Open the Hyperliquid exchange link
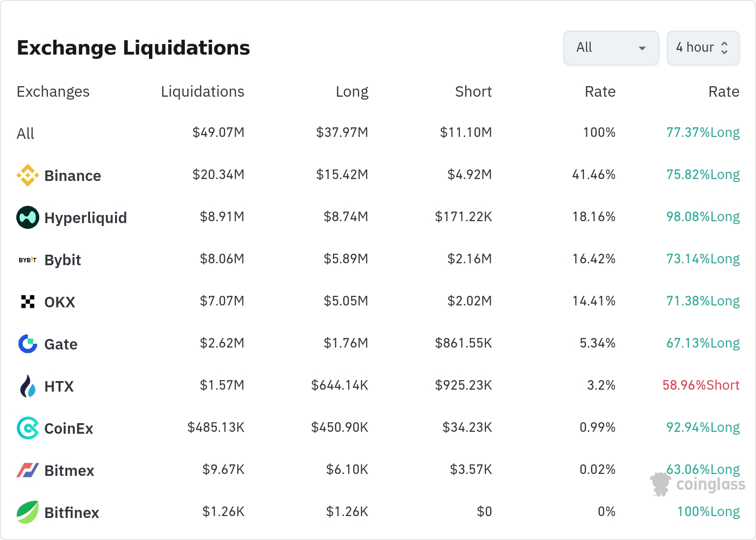Image resolution: width=756 pixels, height=540 pixels. (x=85, y=218)
